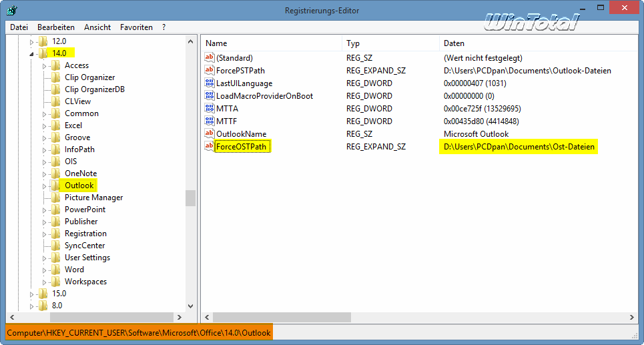Expand the User Settings key

pyautogui.click(x=45, y=258)
